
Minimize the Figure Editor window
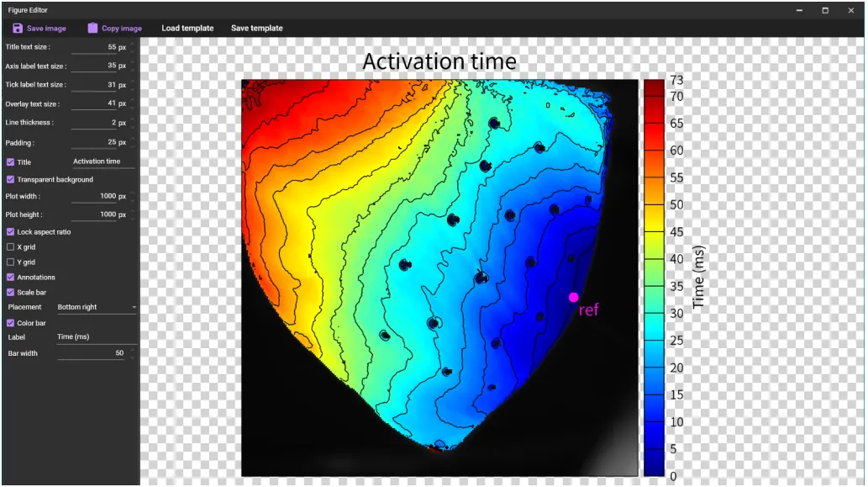tap(798, 10)
